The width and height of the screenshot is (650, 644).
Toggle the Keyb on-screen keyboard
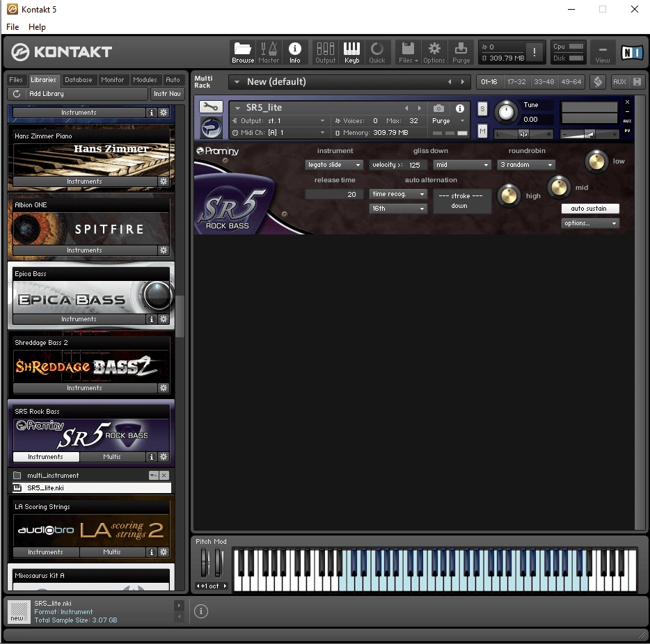tap(351, 53)
